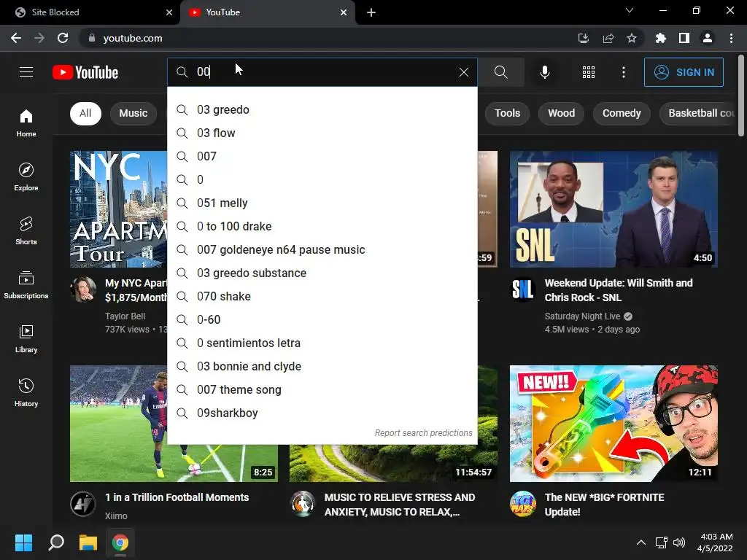This screenshot has width=747, height=560.
Task: Open the Windows Start menu
Action: pyautogui.click(x=23, y=542)
